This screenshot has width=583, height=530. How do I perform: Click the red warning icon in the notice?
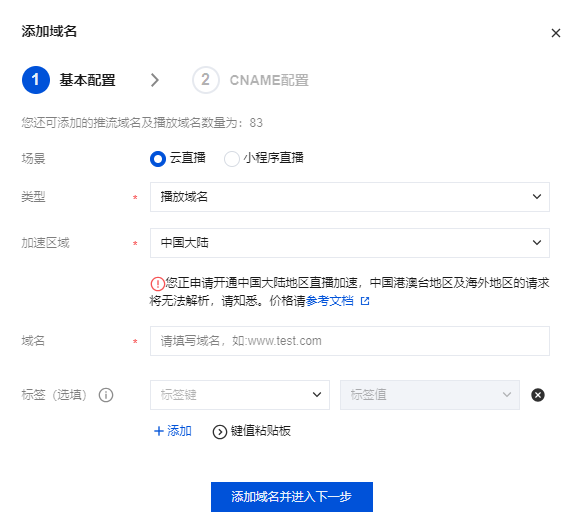[x=158, y=284]
